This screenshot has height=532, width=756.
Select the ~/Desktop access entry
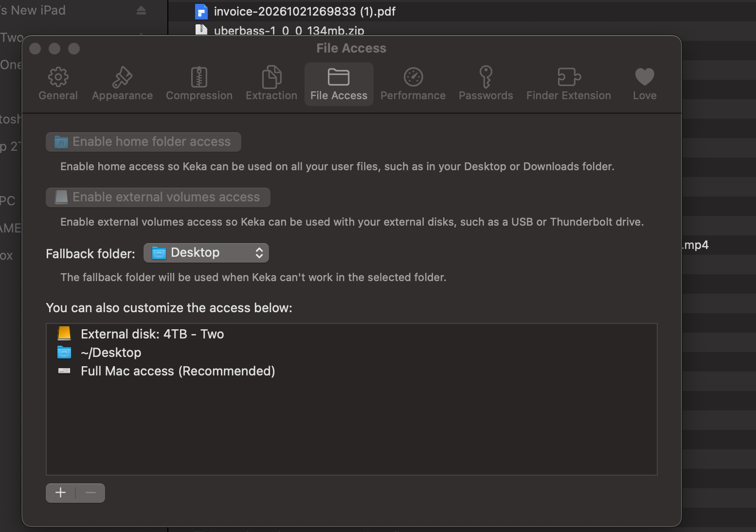[x=351, y=353]
